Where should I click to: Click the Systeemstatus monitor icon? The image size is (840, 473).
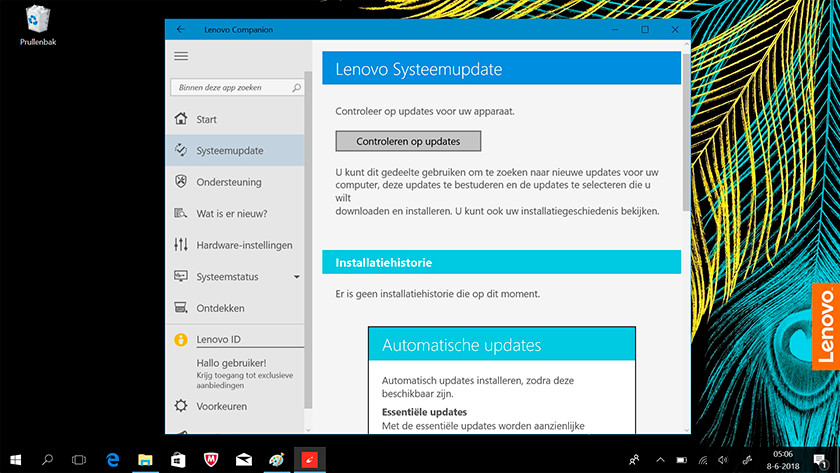pyautogui.click(x=181, y=276)
